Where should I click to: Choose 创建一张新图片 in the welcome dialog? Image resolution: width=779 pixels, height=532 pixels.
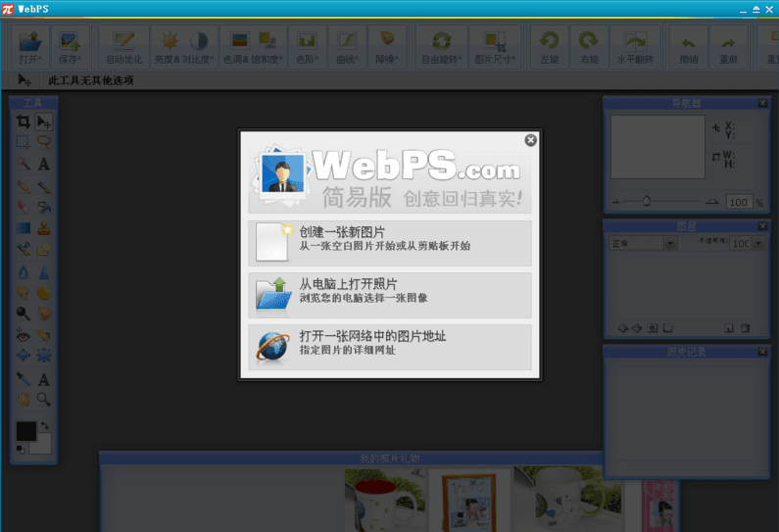390,241
